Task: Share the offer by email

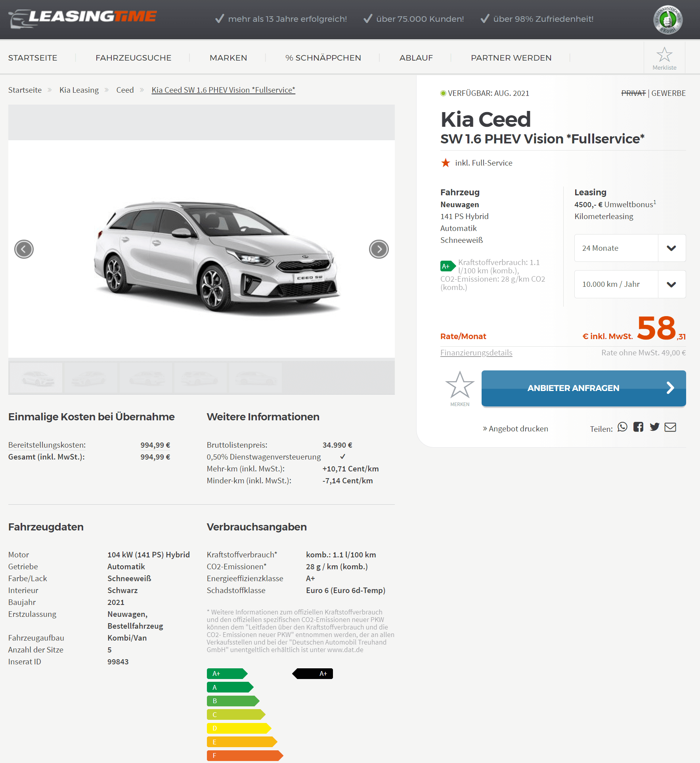Action: [670, 427]
